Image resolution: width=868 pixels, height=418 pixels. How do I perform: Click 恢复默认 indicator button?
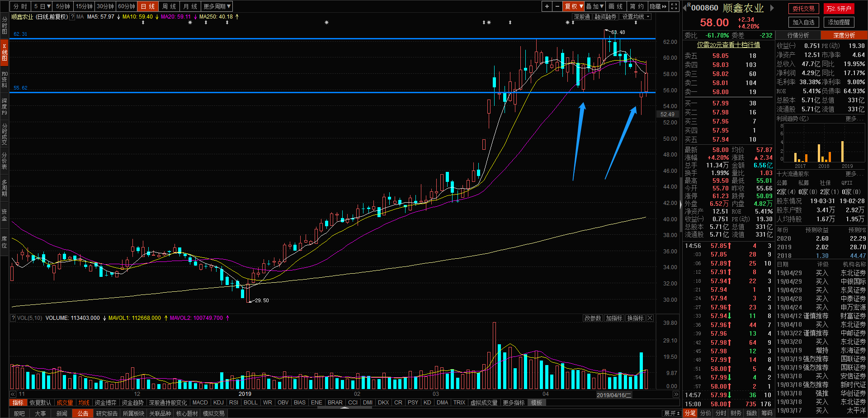click(x=40, y=403)
